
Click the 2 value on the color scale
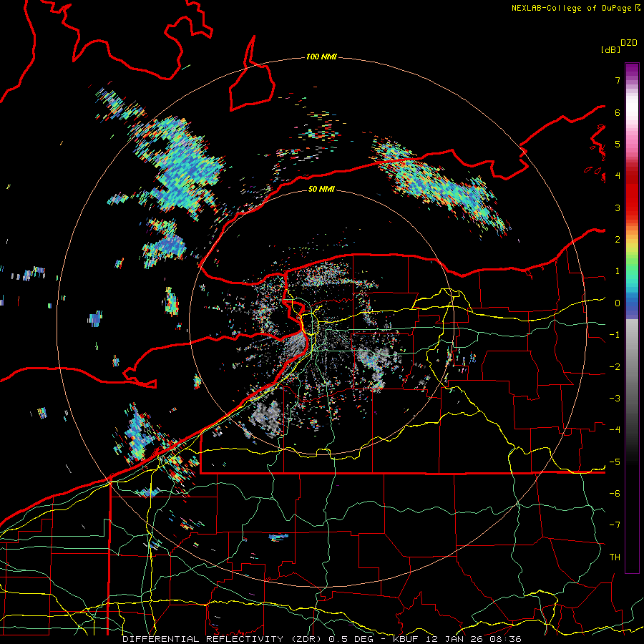pyautogui.click(x=618, y=240)
